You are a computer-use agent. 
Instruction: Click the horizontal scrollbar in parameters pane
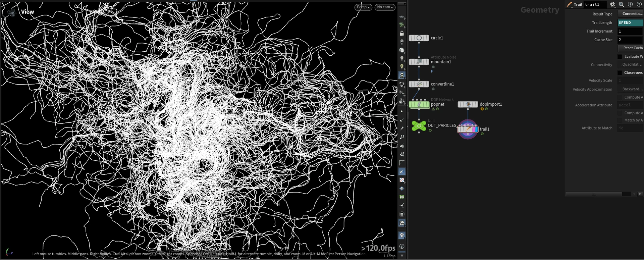coord(594,194)
